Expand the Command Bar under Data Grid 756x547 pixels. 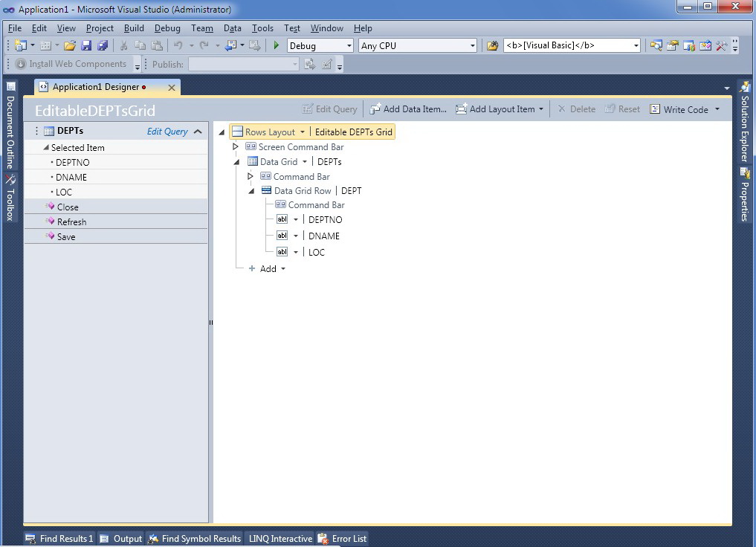point(251,176)
